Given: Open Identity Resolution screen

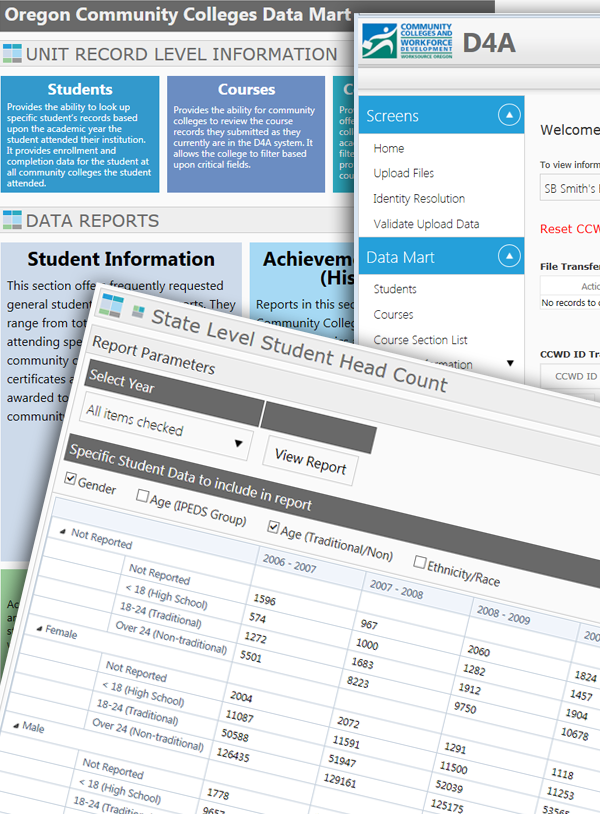Looking at the screenshot, I should click(x=419, y=198).
